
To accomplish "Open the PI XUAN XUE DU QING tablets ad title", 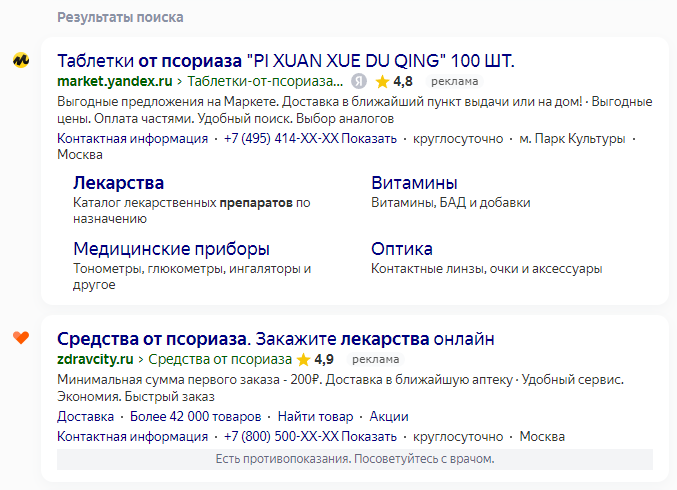I will click(x=286, y=61).
